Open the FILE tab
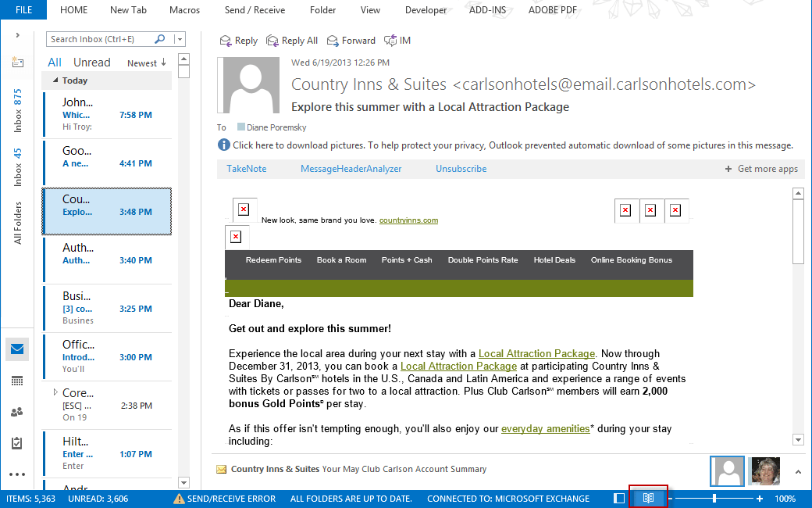 pos(23,10)
